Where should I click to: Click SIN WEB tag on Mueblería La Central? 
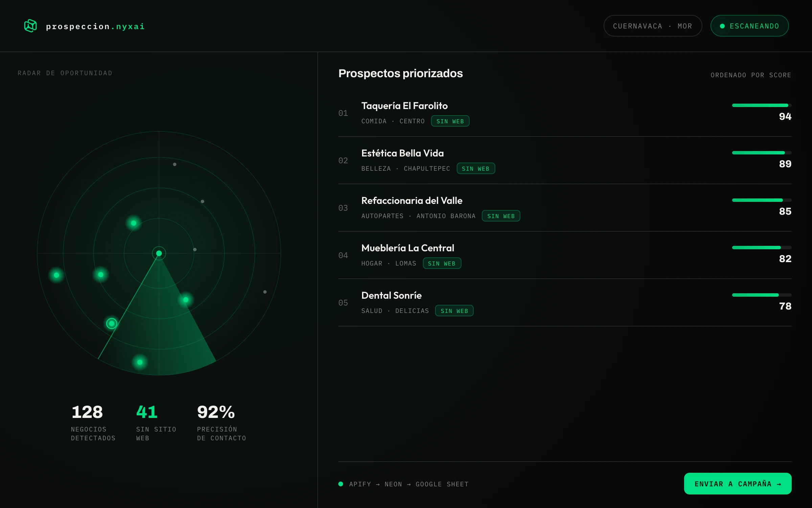point(442,263)
